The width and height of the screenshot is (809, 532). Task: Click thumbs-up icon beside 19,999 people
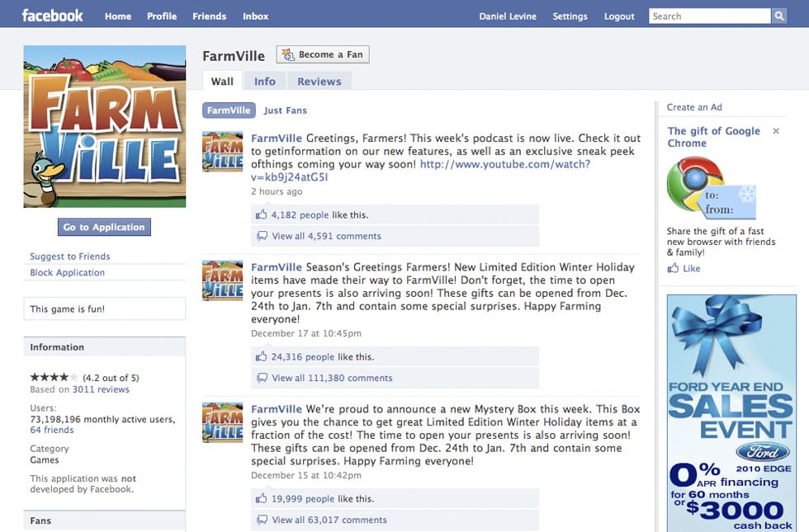point(262,498)
